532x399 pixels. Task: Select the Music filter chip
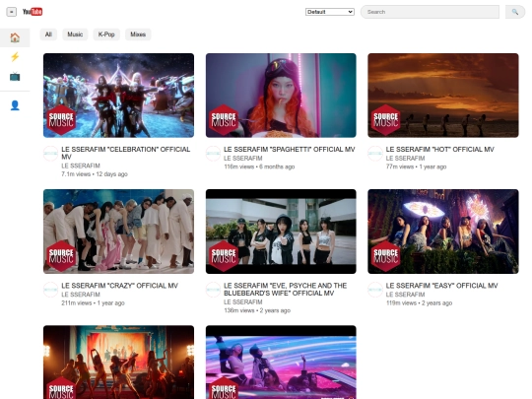(x=75, y=34)
